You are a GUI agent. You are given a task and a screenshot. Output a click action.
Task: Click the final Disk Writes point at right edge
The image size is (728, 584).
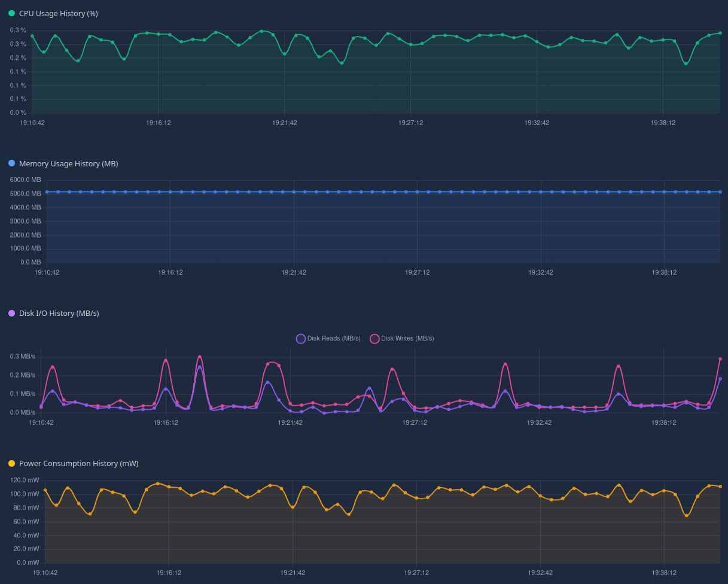pyautogui.click(x=720, y=359)
